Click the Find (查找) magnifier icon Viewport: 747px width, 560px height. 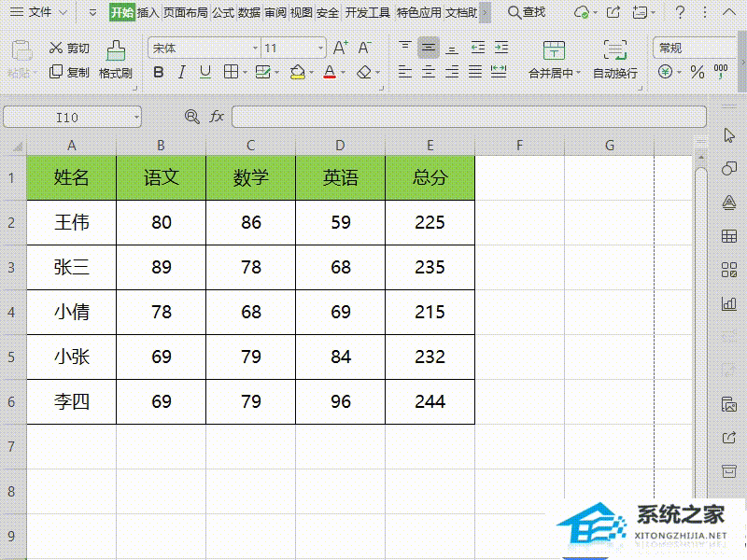tap(514, 12)
